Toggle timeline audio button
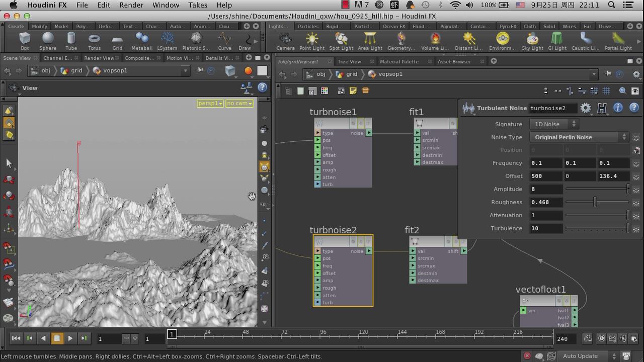This screenshot has height=362, width=644. tap(623, 338)
